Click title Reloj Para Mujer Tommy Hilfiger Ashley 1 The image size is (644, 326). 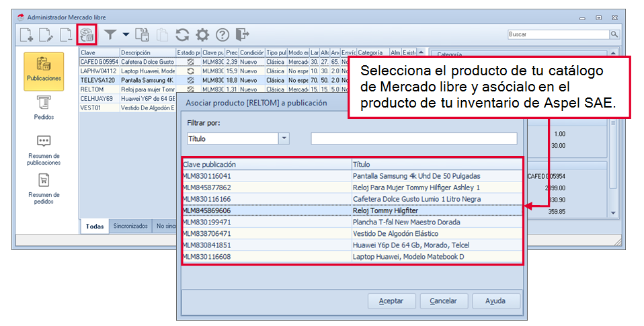417,188
